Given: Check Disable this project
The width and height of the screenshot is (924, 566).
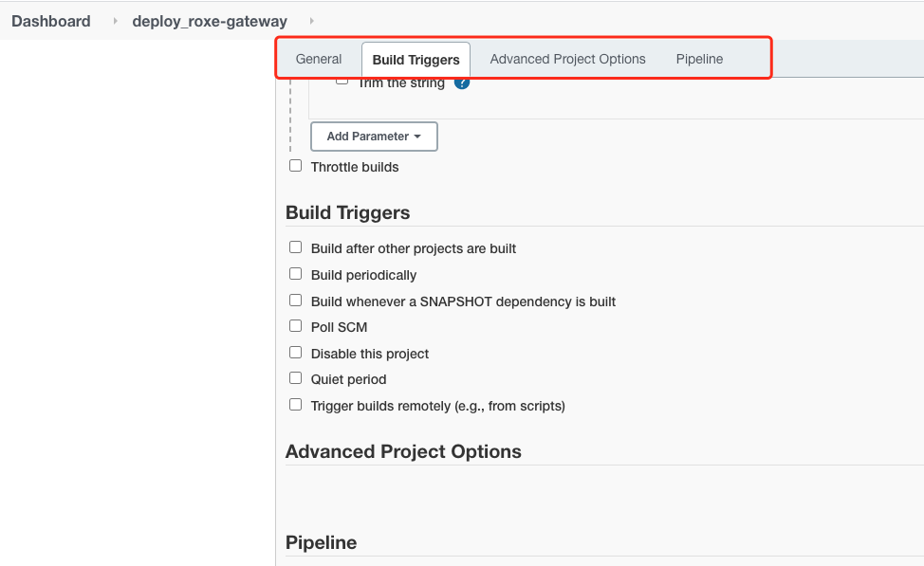Looking at the screenshot, I should click(x=295, y=353).
